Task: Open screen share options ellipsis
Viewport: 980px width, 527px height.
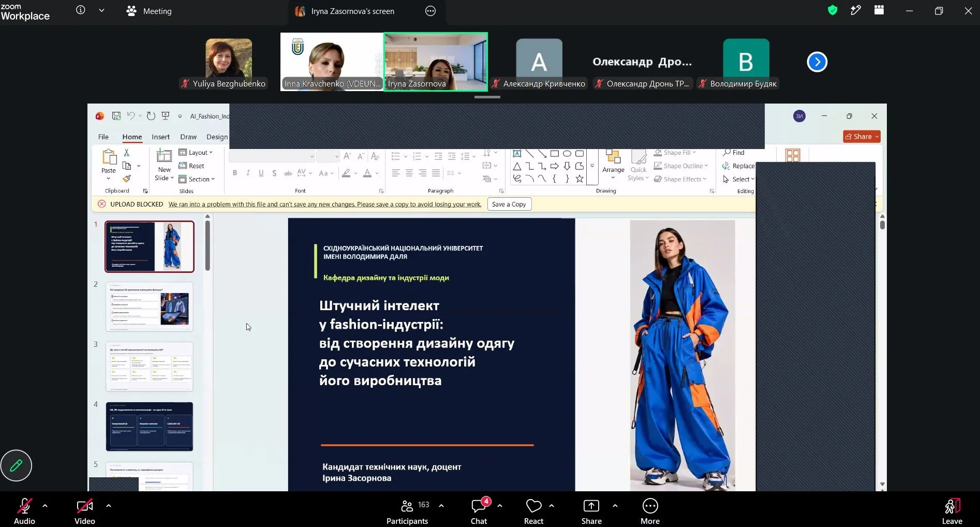Action: click(430, 11)
